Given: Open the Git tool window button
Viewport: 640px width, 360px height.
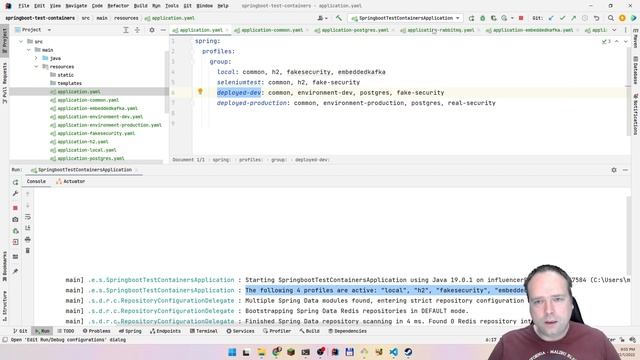Looking at the screenshot, I should click(x=20, y=331).
